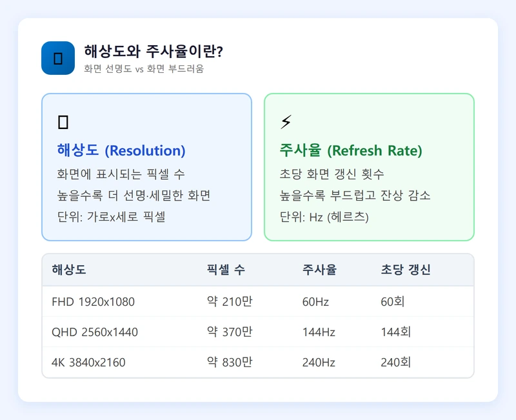
Task: Select the green Refresh Rate info card
Action: pyautogui.click(x=369, y=168)
